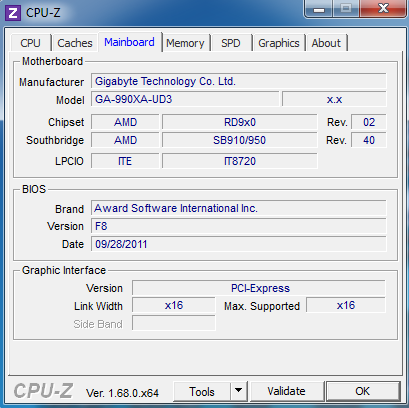
Task: Select the Chipset value RD9x0
Action: (240, 122)
